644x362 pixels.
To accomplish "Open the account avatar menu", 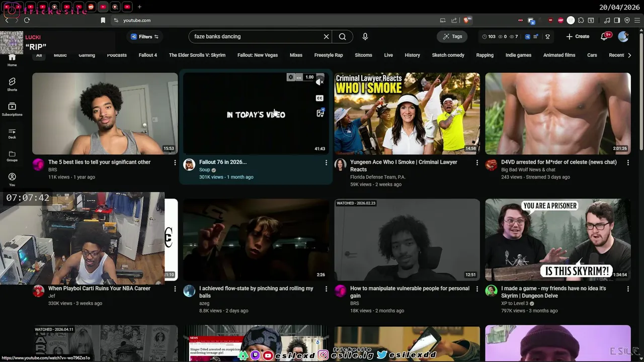I will coord(623,36).
